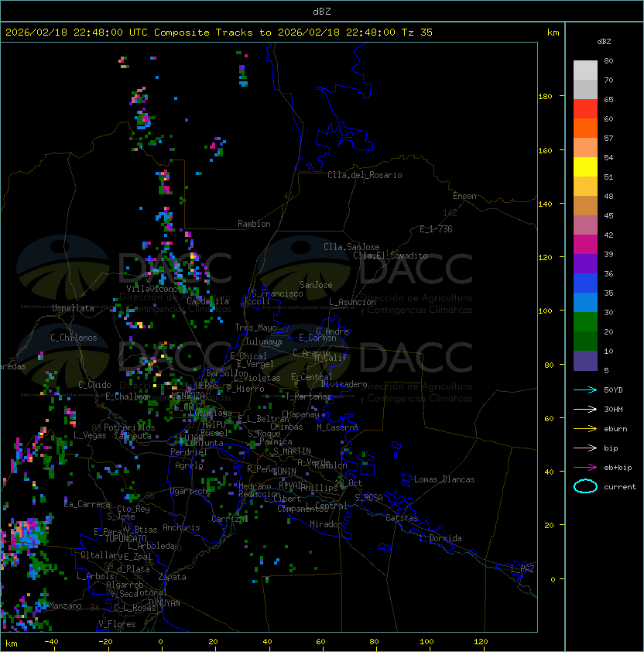Click the Divisadero map label
Viewport: 644px width, 652px height.
[x=344, y=384]
